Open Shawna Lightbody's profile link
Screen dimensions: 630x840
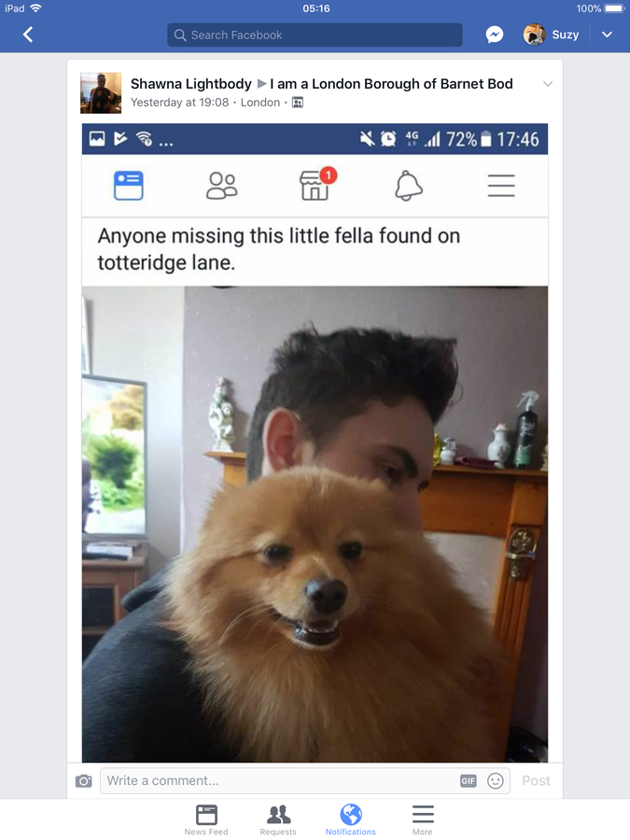(190, 84)
